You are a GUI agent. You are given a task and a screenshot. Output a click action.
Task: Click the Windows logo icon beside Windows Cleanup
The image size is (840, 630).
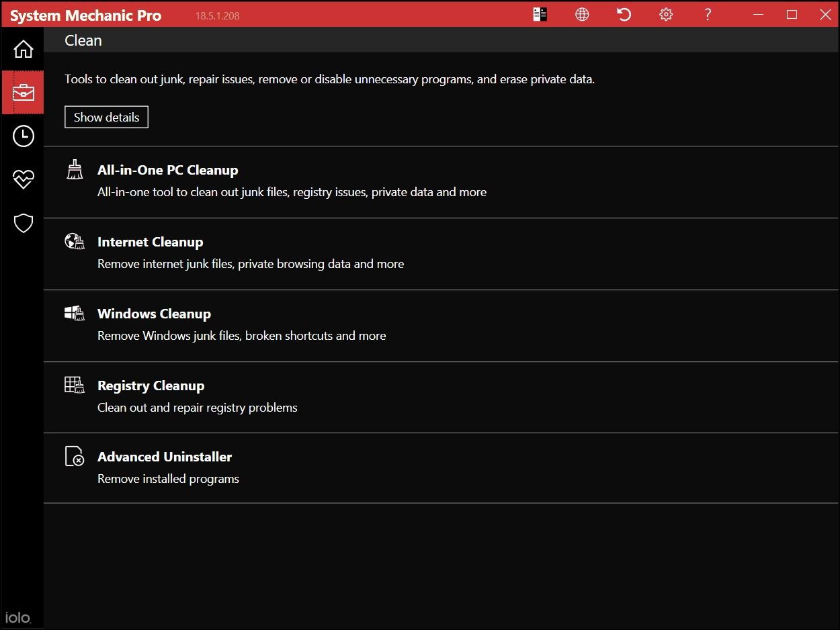coord(75,313)
